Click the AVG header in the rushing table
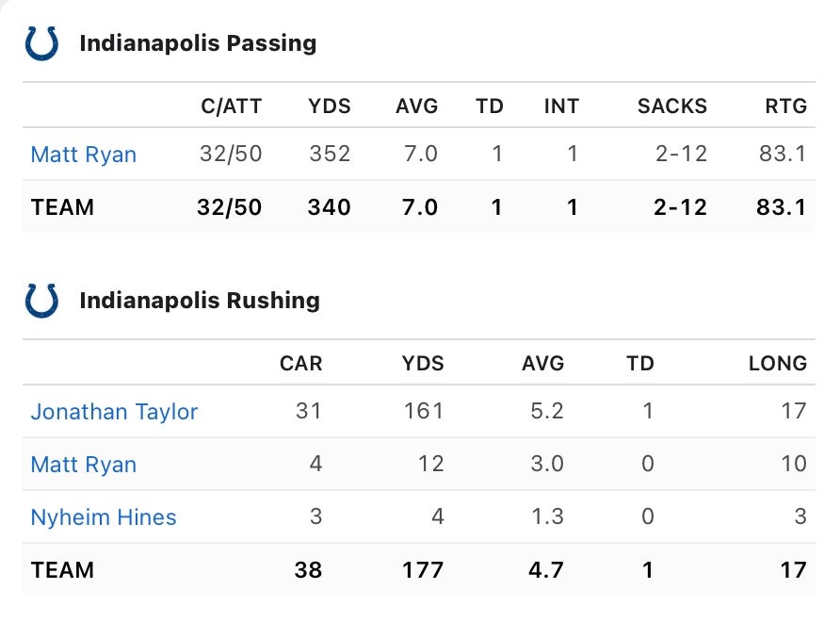This screenshot has width=840, height=622. (543, 364)
